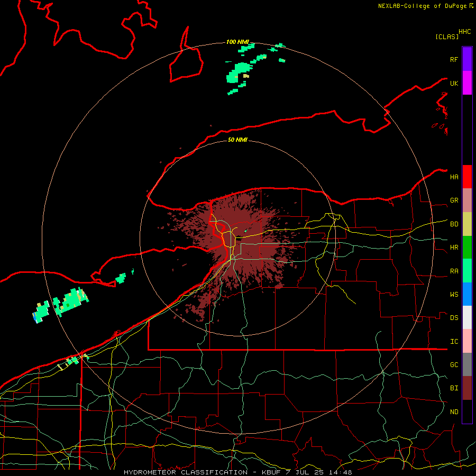The image size is (476, 476).
Task: Click the [CLAS] legend heading
Action: coord(447,36)
